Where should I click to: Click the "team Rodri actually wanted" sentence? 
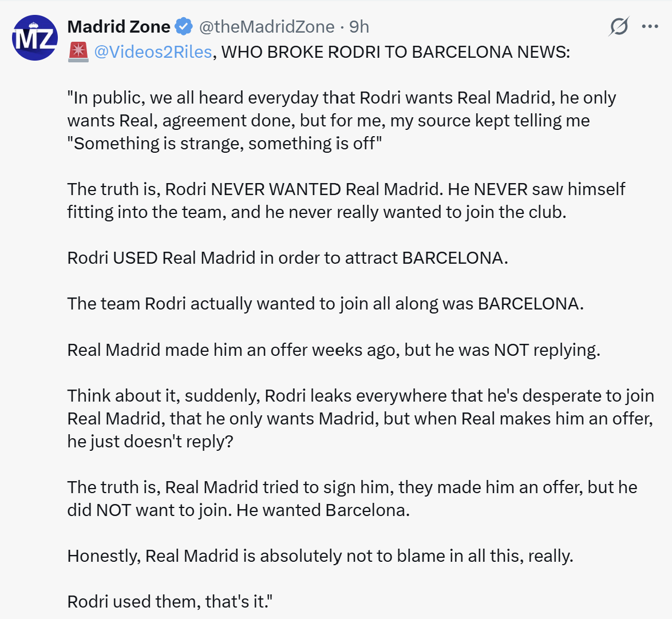click(325, 304)
